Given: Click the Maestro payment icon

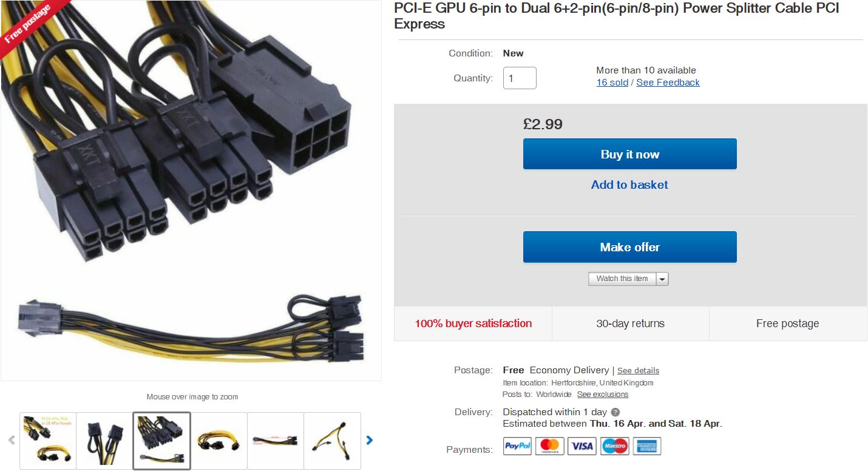Looking at the screenshot, I should (615, 446).
